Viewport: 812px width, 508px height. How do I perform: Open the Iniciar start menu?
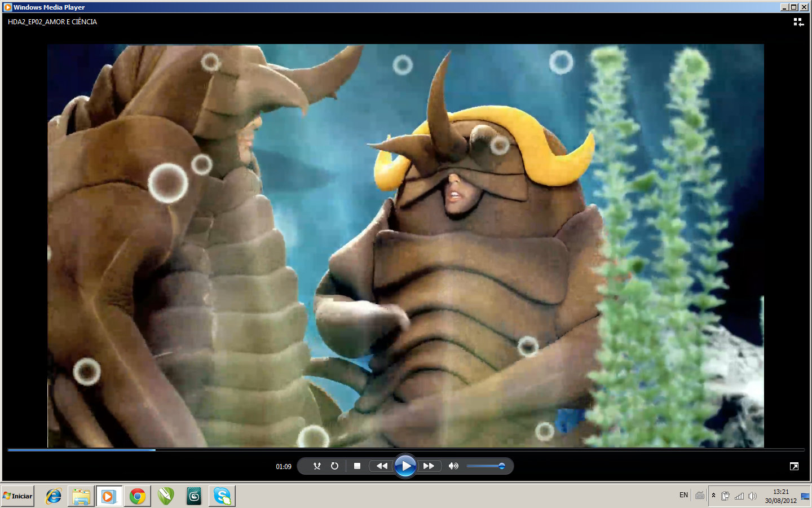18,496
